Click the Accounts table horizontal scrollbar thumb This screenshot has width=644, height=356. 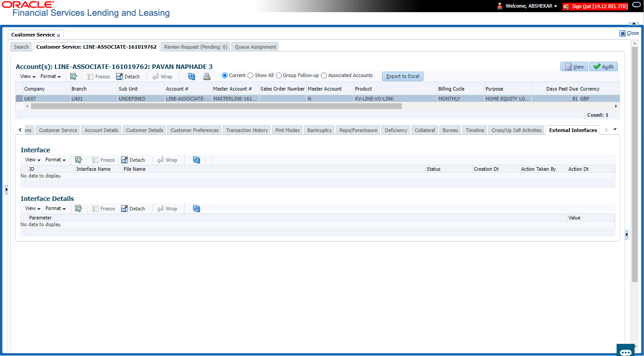coord(216,106)
